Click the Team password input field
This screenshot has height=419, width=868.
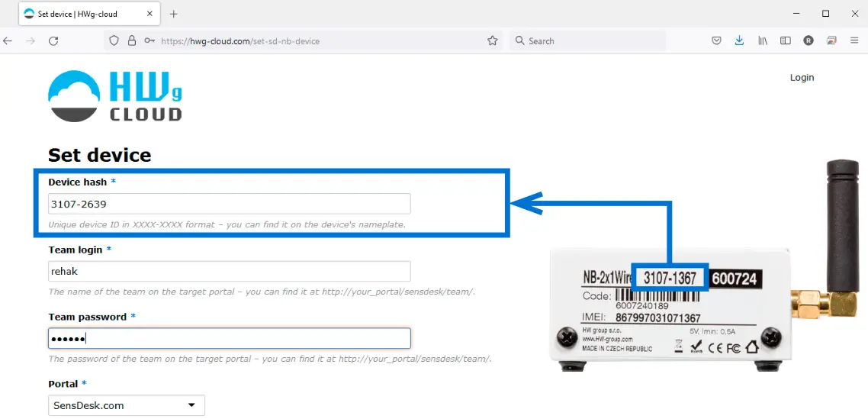[x=229, y=338]
